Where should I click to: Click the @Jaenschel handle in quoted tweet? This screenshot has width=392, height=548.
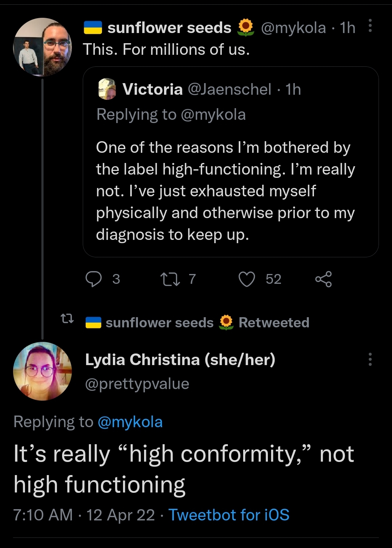(x=229, y=89)
